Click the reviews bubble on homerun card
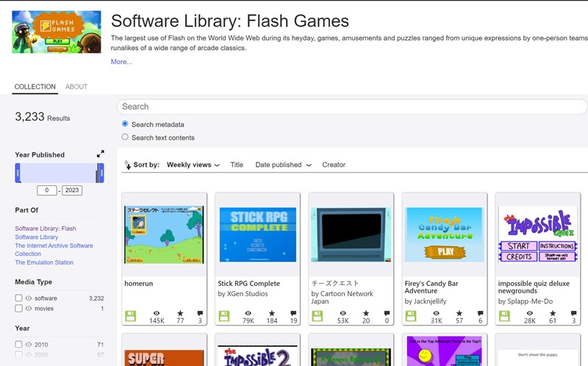The width and height of the screenshot is (588, 366). (x=200, y=313)
